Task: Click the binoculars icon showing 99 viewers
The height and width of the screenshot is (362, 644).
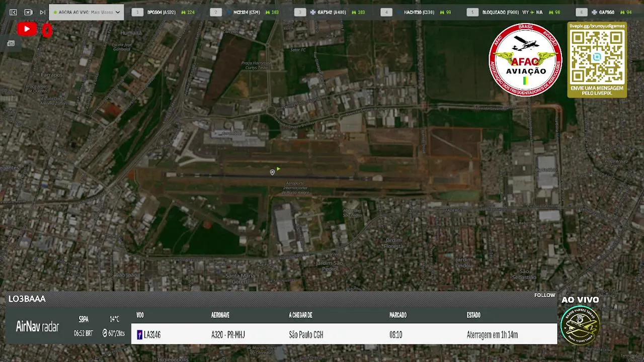Action: click(x=442, y=12)
